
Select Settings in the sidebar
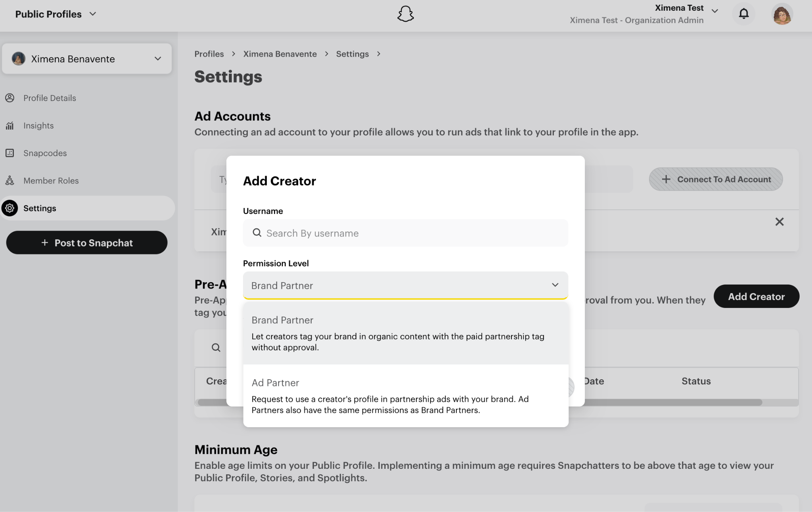(87, 208)
